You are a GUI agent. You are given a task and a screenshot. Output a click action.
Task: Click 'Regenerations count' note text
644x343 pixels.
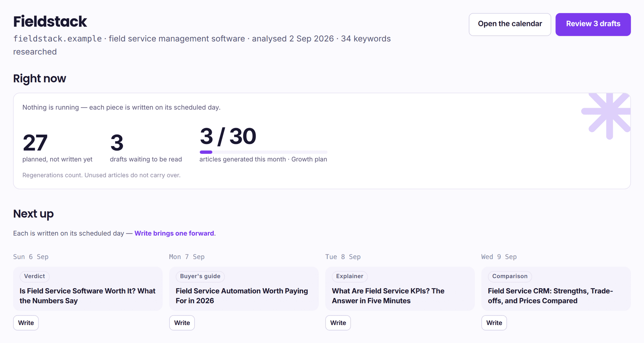[x=101, y=175]
